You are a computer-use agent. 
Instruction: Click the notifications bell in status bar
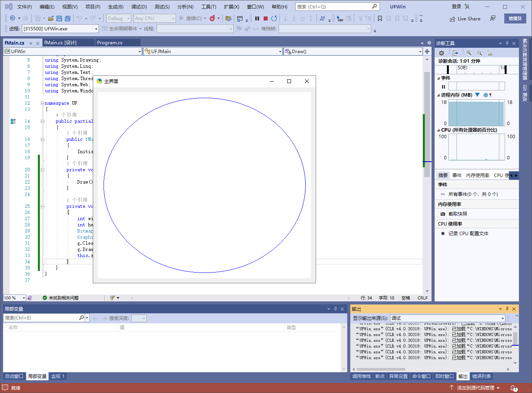[x=514, y=388]
